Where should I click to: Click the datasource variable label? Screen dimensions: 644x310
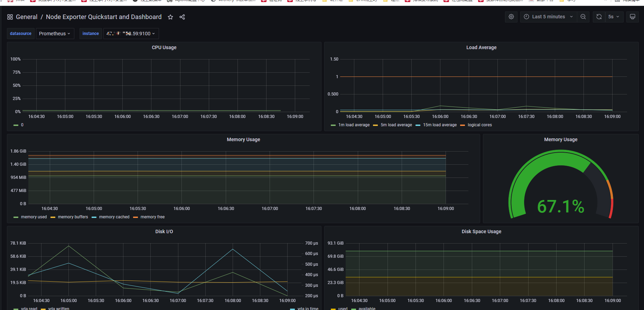(21, 34)
